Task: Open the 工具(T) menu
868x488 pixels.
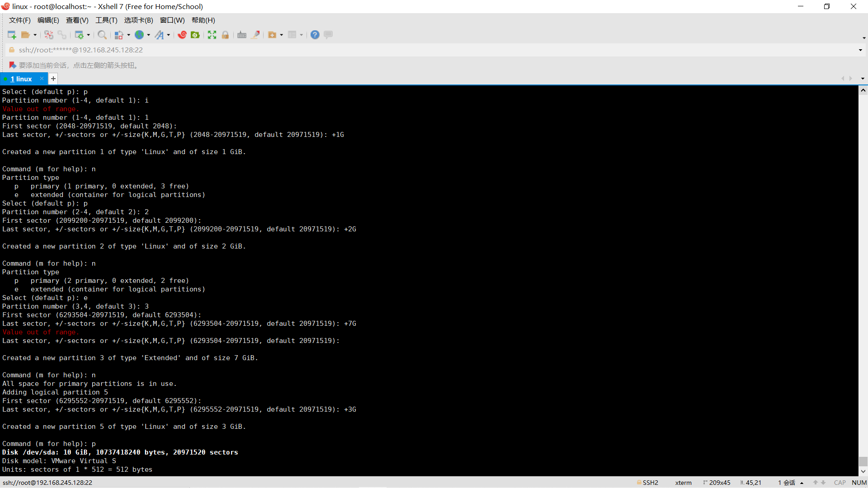Action: (x=106, y=20)
